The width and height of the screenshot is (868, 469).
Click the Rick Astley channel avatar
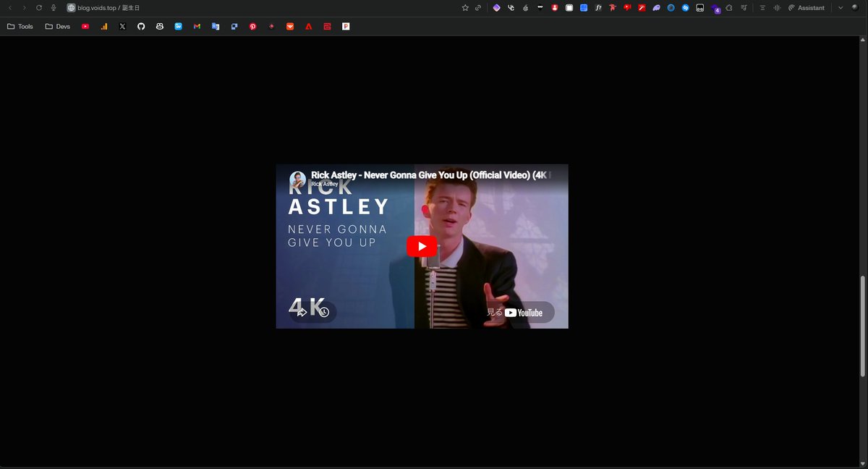click(x=297, y=179)
